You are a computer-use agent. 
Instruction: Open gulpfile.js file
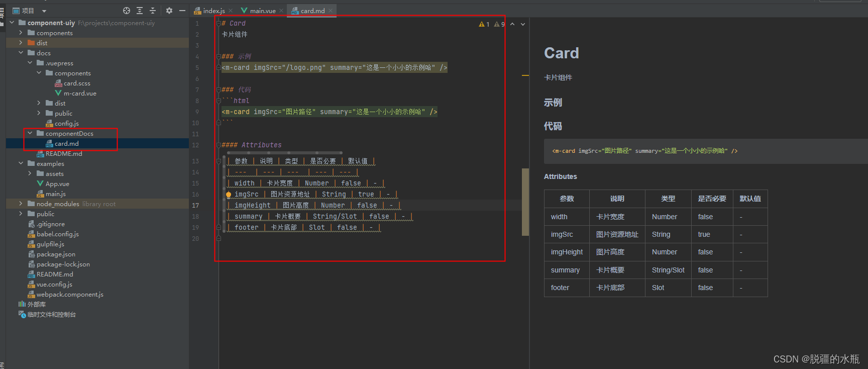[x=50, y=244]
